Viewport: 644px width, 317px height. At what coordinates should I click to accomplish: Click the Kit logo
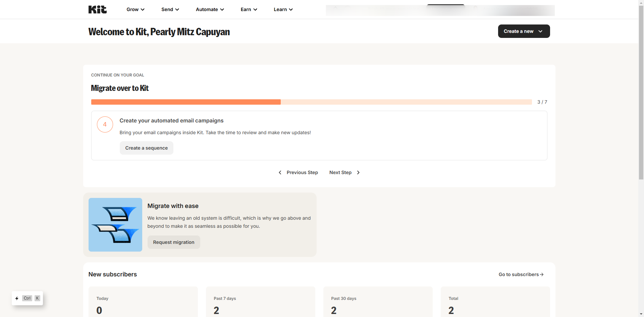coord(97,9)
